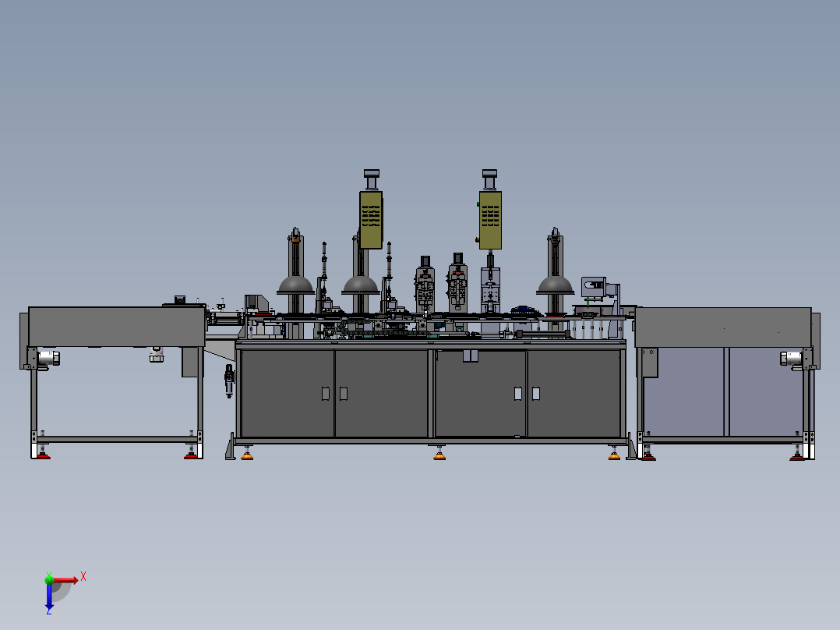The image size is (840, 630).
Task: Click the green Y axis origin ball
Action: [49, 579]
